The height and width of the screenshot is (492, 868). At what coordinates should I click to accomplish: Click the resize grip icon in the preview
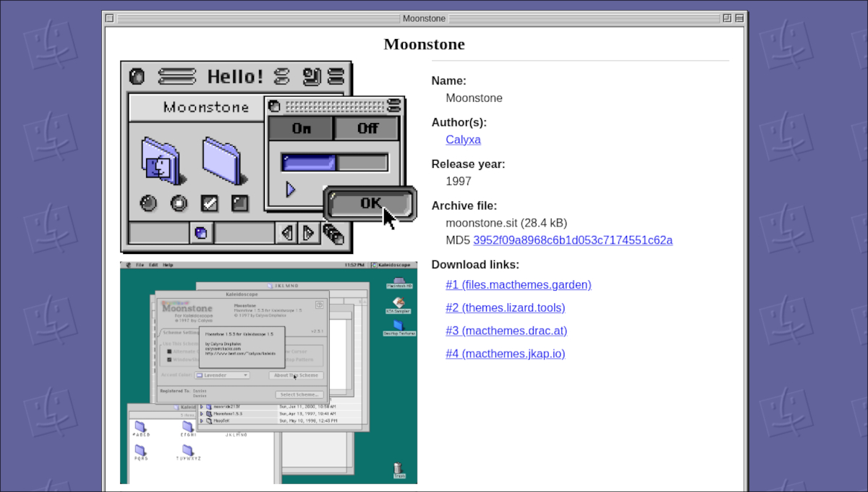tap(333, 233)
